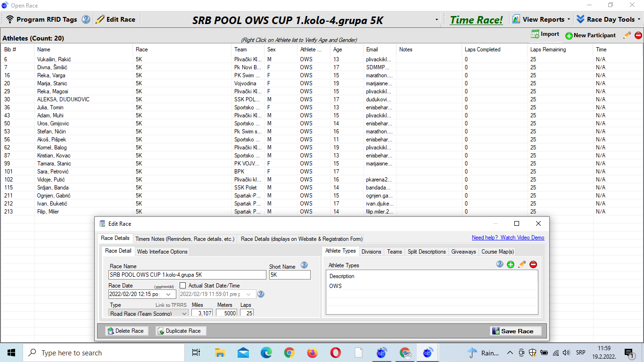Click the red delete athlete icon

tap(638, 35)
